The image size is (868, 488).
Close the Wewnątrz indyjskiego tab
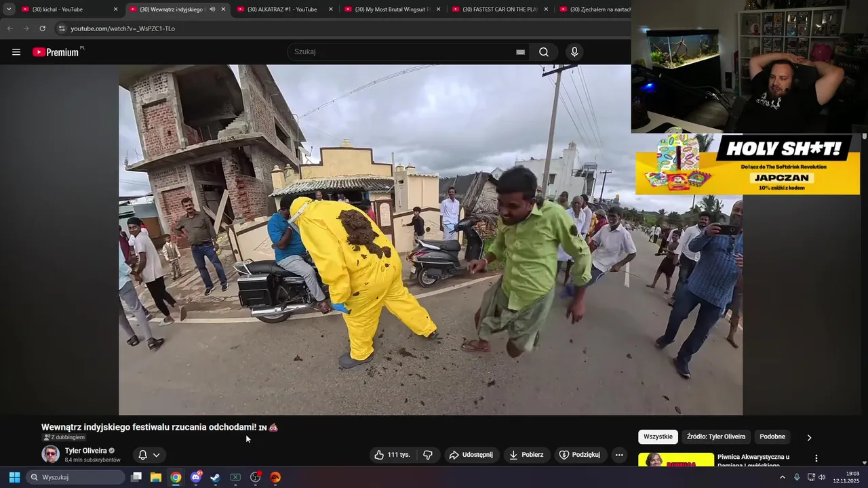(x=223, y=9)
